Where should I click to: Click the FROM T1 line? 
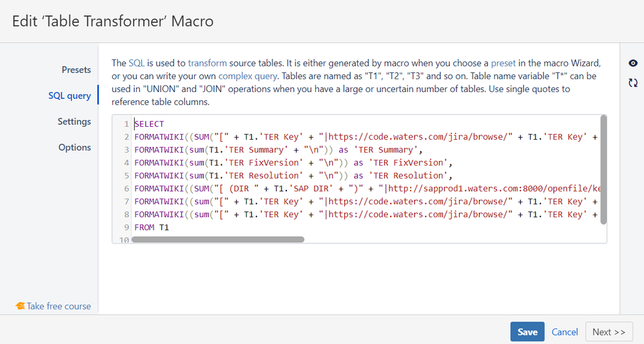151,227
